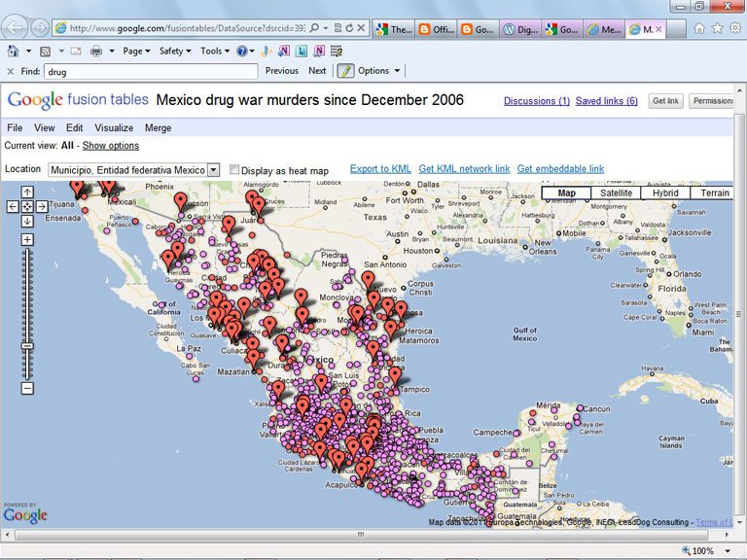Open the browser Home icon
The image size is (747, 560).
point(699,28)
